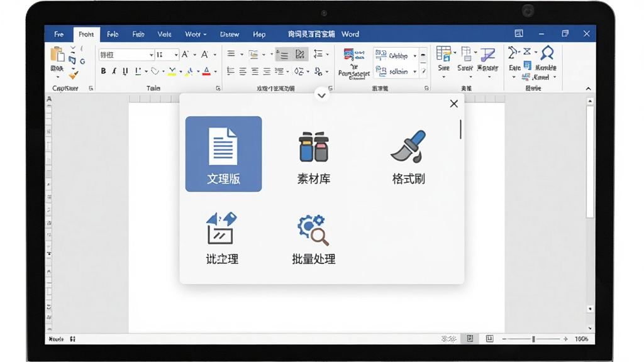This screenshot has height=362, width=644.
Task: Click the document scrollbar up arrow
Action: pos(590,101)
